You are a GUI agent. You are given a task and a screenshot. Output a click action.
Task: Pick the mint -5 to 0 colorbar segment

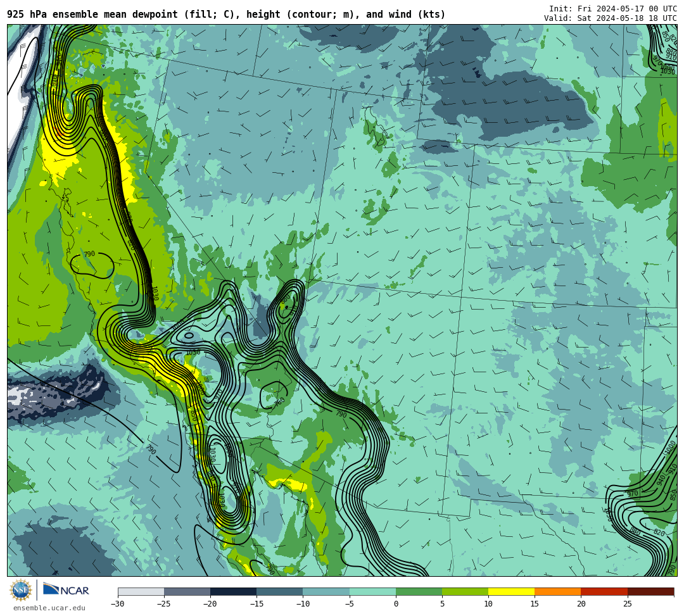click(372, 591)
